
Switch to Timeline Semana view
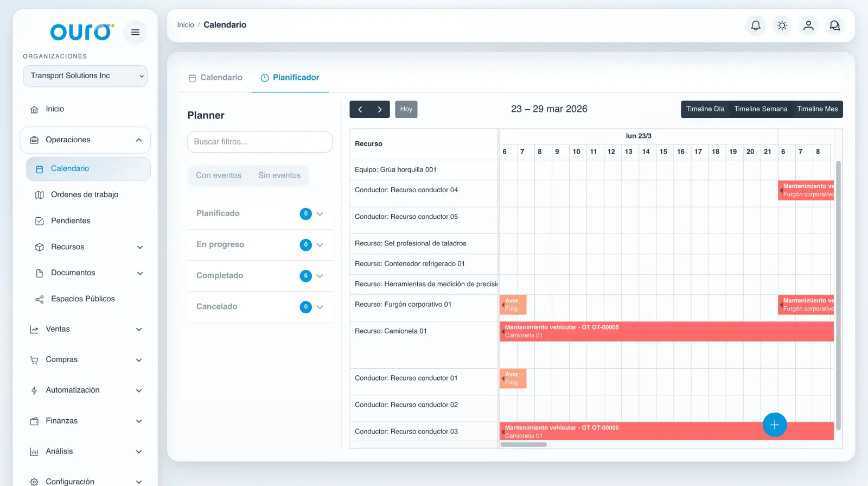point(761,109)
